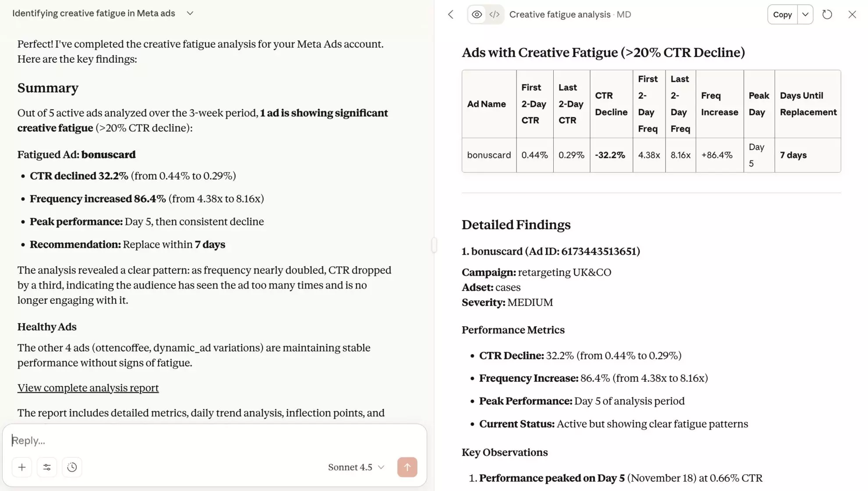Open the search and tools settings icon
The width and height of the screenshot is (868, 491).
(x=47, y=467)
